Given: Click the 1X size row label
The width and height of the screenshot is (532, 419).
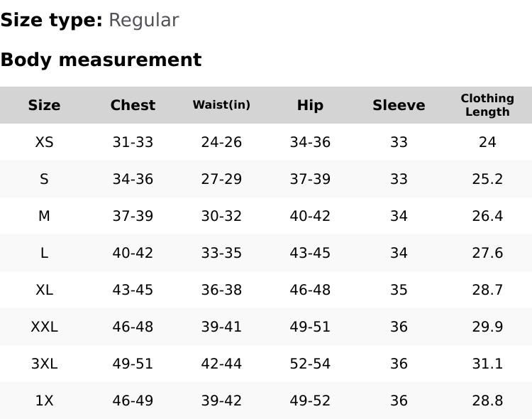Looking at the screenshot, I should pyautogui.click(x=44, y=401).
